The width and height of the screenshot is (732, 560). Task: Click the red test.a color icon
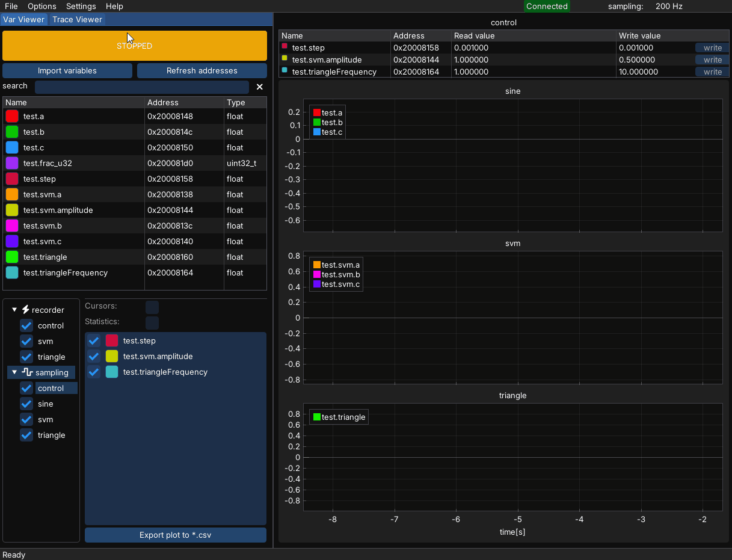(12, 116)
